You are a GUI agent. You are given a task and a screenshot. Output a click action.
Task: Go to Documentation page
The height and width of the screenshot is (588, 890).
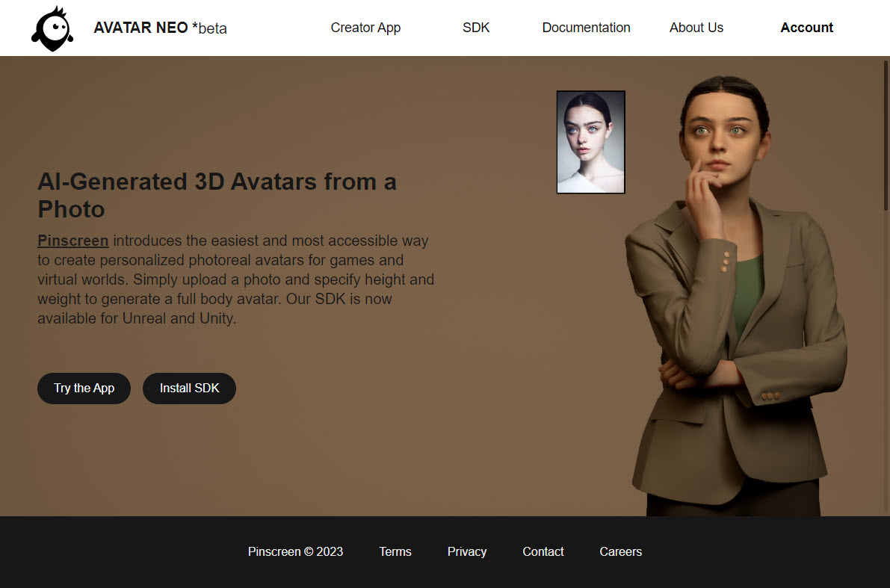pos(586,28)
